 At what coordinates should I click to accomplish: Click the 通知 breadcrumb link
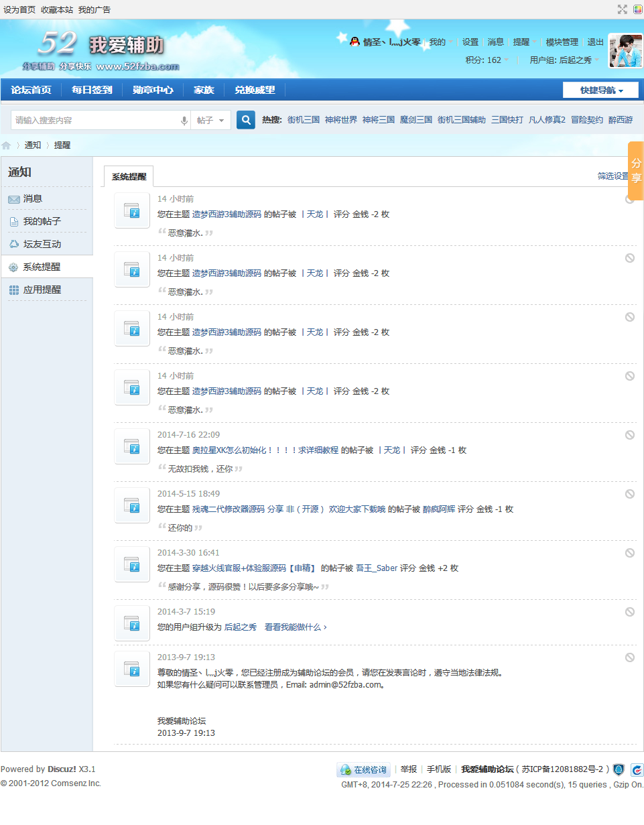coord(33,145)
